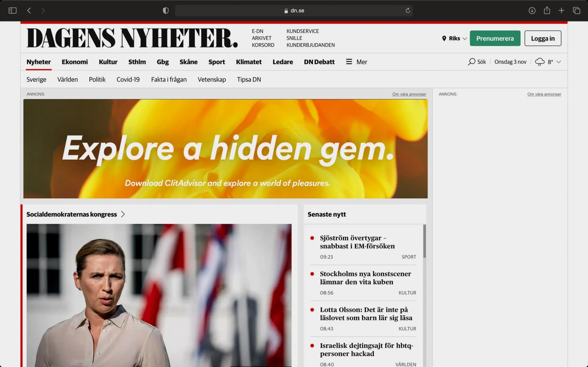Select the Klimatet section tab
Screen dimensions: 588x367
click(249, 62)
